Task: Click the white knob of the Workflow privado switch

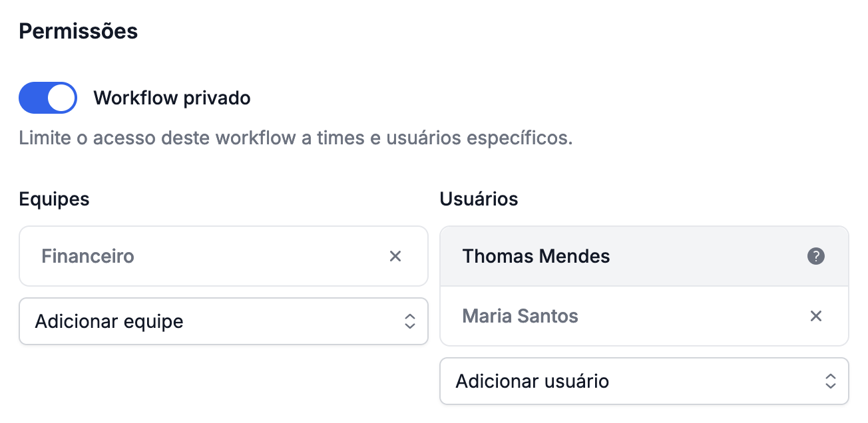Action: click(x=63, y=98)
